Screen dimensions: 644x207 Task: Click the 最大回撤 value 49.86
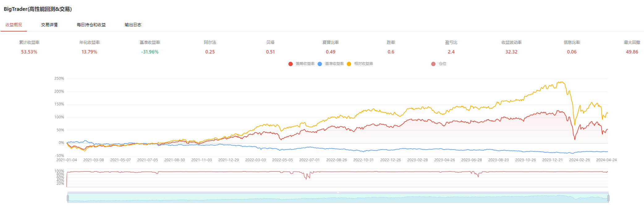pyautogui.click(x=632, y=52)
